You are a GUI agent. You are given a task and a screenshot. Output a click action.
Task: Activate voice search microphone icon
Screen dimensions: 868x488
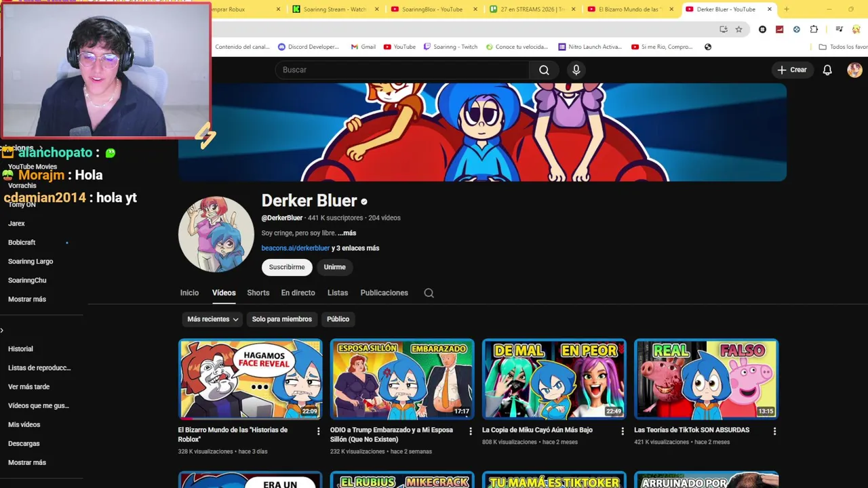[576, 70]
